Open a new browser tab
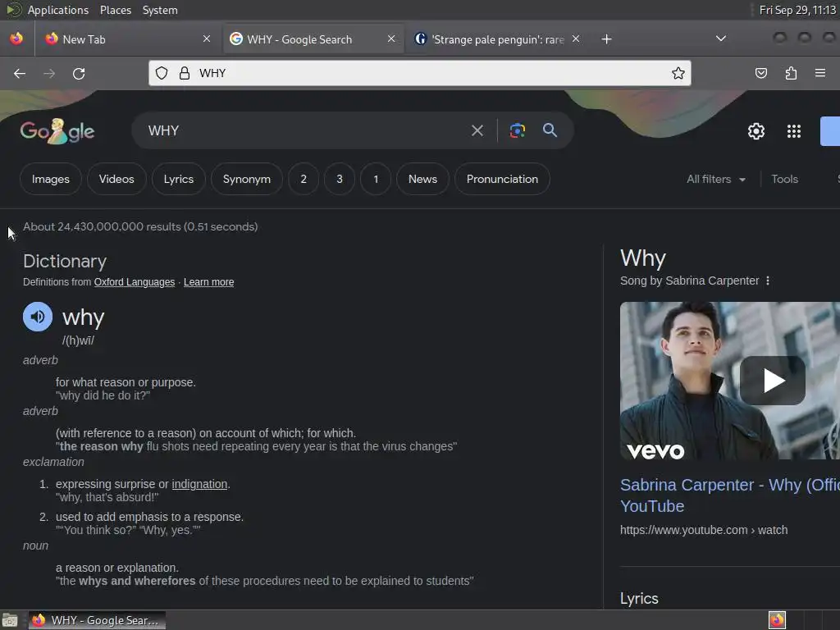The image size is (840, 630). (606, 39)
